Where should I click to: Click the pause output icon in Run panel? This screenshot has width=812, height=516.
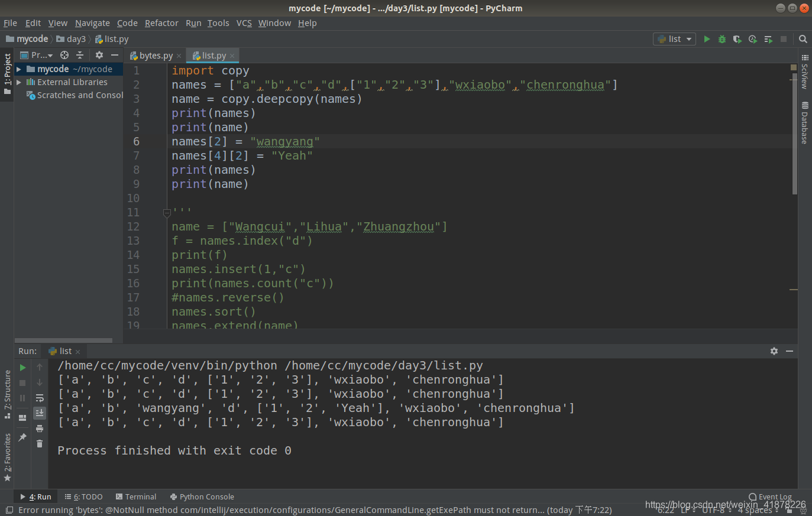click(22, 398)
